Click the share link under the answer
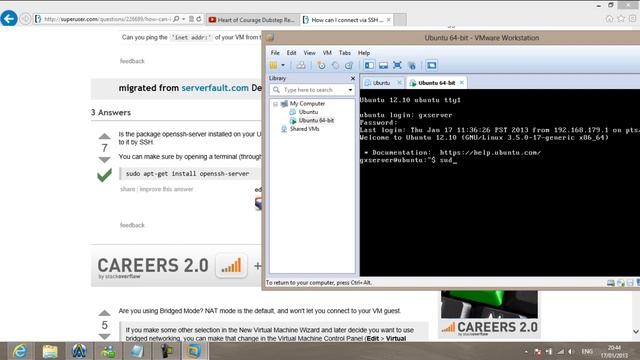This screenshot has height=360, width=640. (127, 189)
